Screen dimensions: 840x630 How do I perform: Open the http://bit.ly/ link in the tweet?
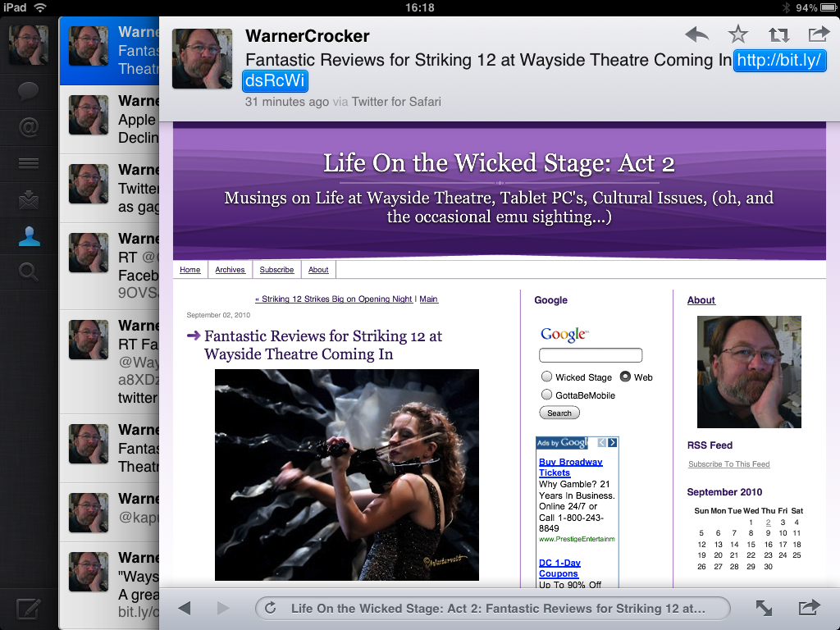[x=779, y=60]
